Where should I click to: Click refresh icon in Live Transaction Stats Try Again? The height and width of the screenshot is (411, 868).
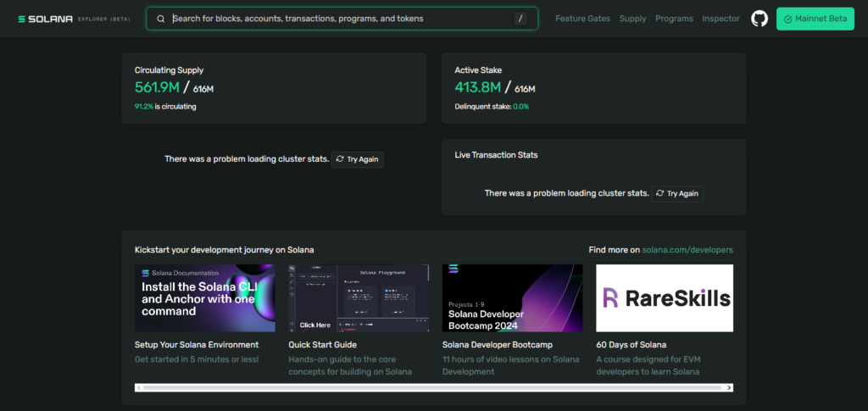[x=659, y=193]
